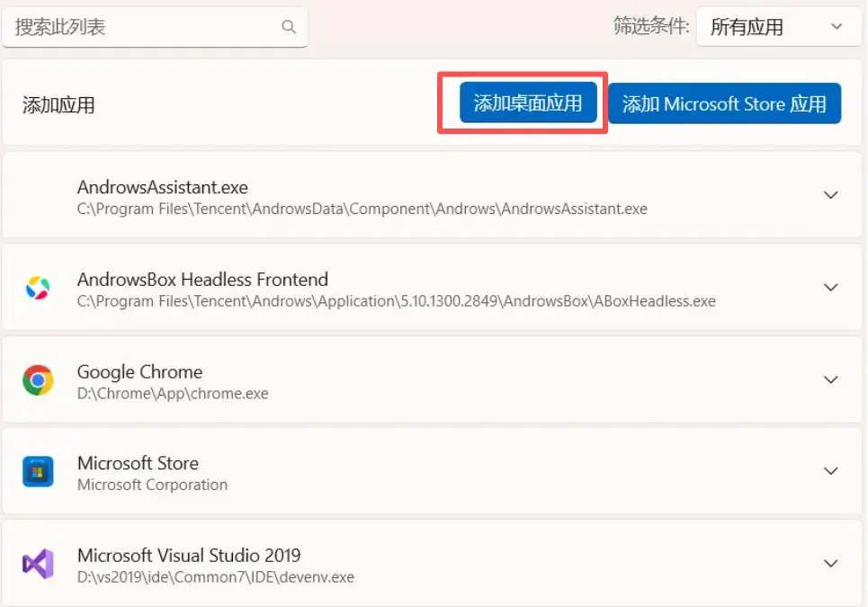
Task: Expand the AndrowsAssistant.exe entry chevron
Action: [x=830, y=195]
